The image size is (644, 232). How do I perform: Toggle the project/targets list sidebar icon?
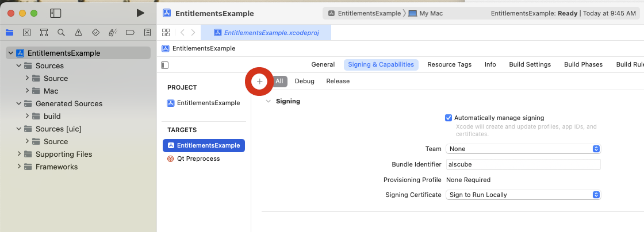(165, 65)
